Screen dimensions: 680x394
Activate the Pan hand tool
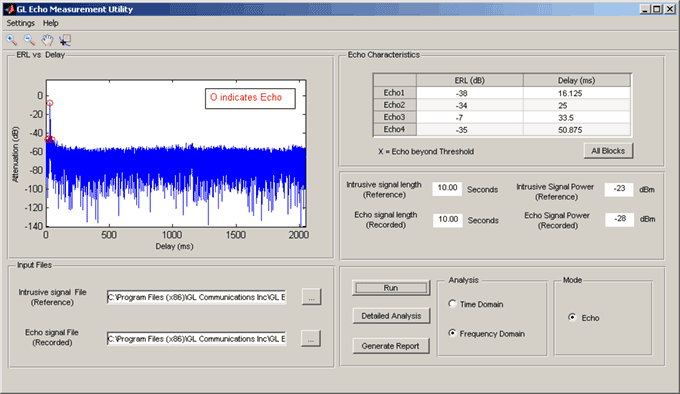click(x=47, y=40)
